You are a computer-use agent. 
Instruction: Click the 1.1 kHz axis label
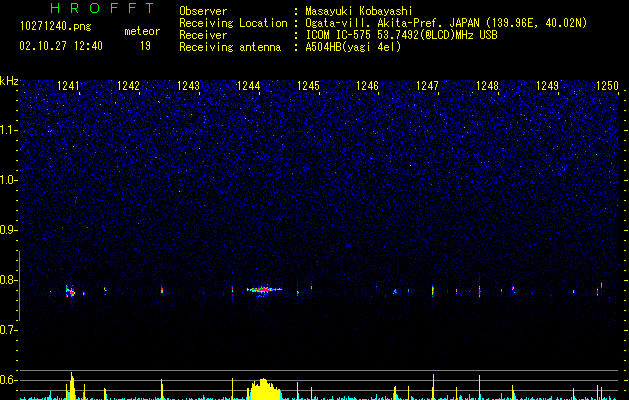tap(9, 130)
